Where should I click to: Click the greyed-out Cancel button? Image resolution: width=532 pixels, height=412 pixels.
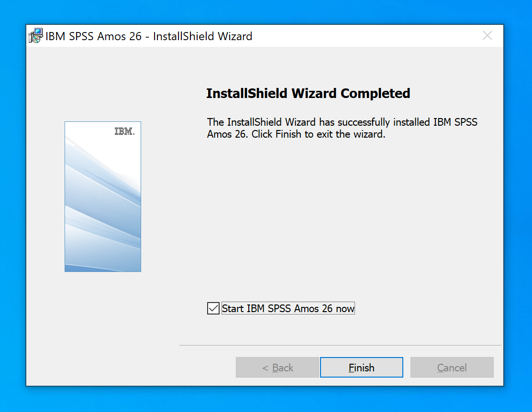[x=452, y=368]
